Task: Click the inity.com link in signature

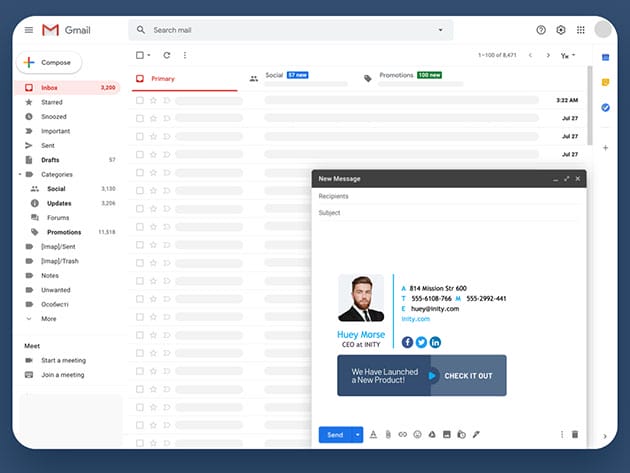Action: coord(415,319)
